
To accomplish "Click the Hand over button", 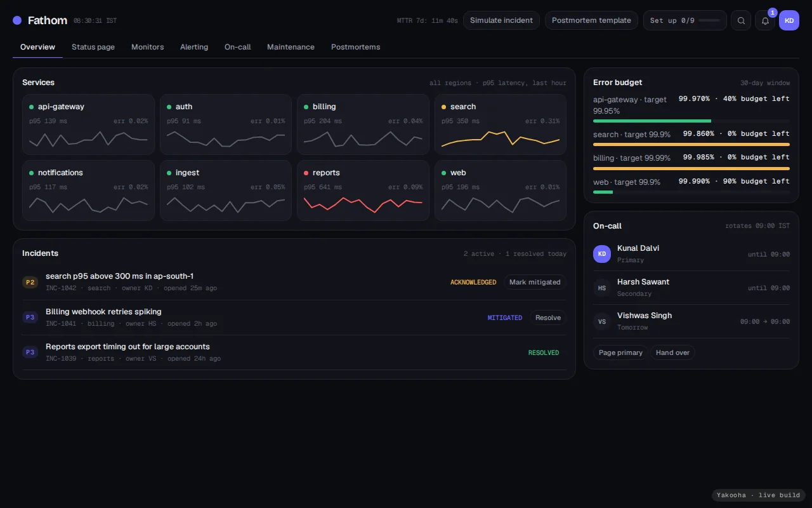I will click(x=672, y=352).
